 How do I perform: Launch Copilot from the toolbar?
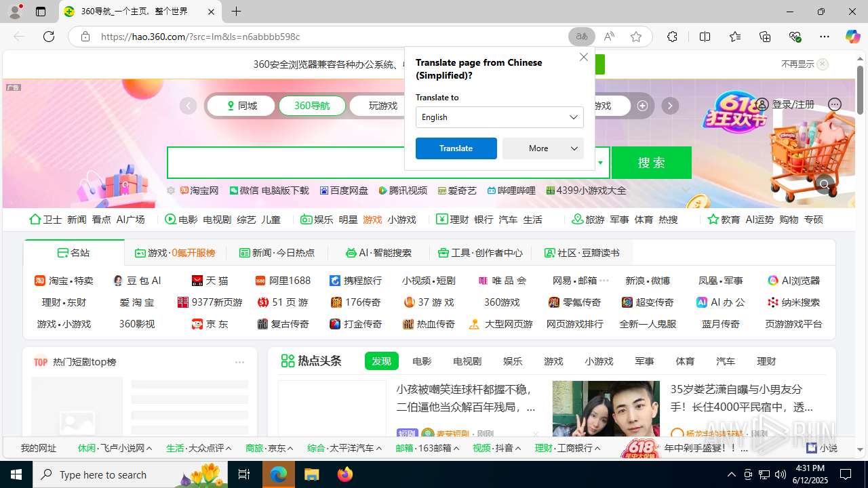click(x=852, y=37)
